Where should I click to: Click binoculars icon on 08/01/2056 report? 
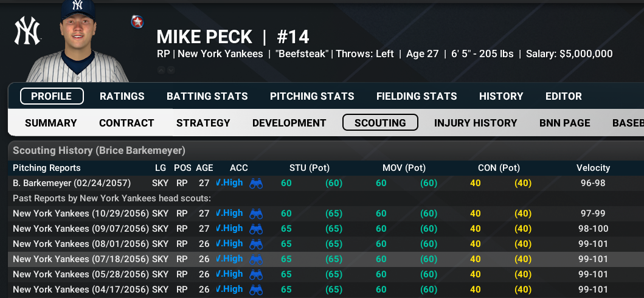pos(256,244)
